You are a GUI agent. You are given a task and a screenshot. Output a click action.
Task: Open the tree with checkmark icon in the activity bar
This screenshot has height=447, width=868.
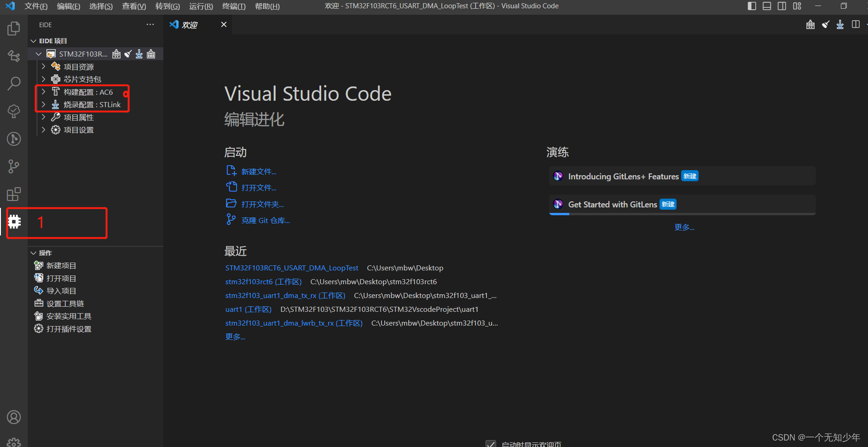14,111
